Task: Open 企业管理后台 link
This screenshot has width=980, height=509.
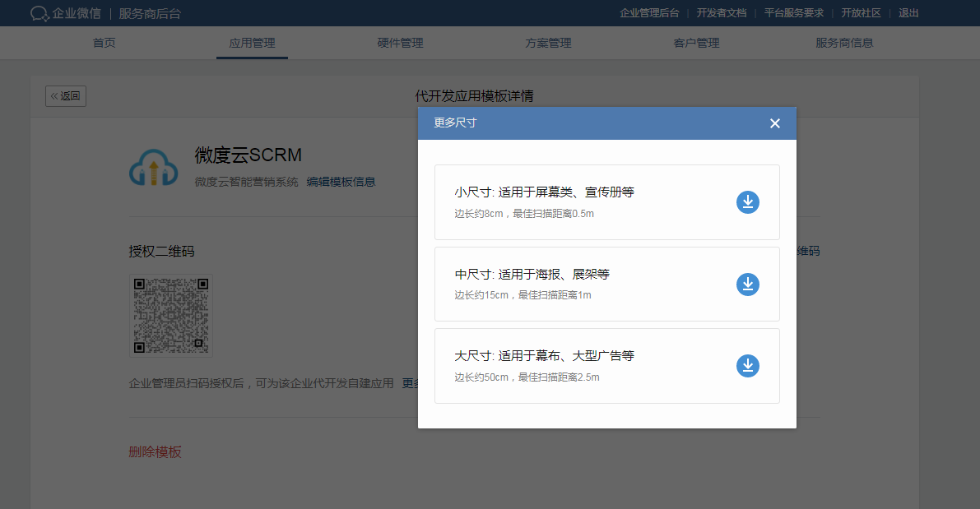Action: 649,13
